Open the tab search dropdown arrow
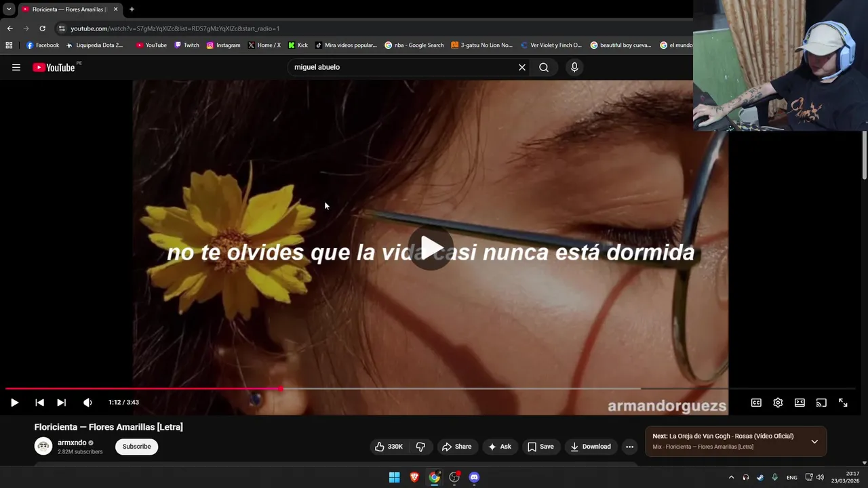Screen dimensions: 868x488 pos(9,9)
